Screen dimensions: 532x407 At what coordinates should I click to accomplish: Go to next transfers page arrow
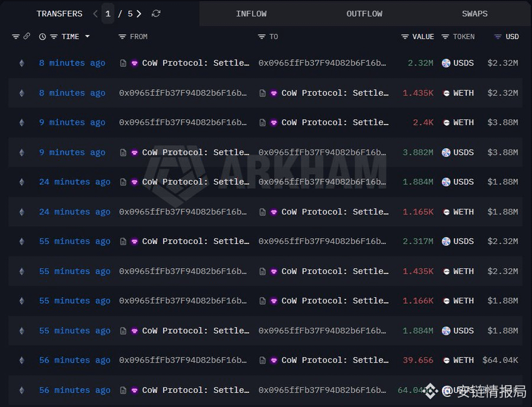[139, 14]
